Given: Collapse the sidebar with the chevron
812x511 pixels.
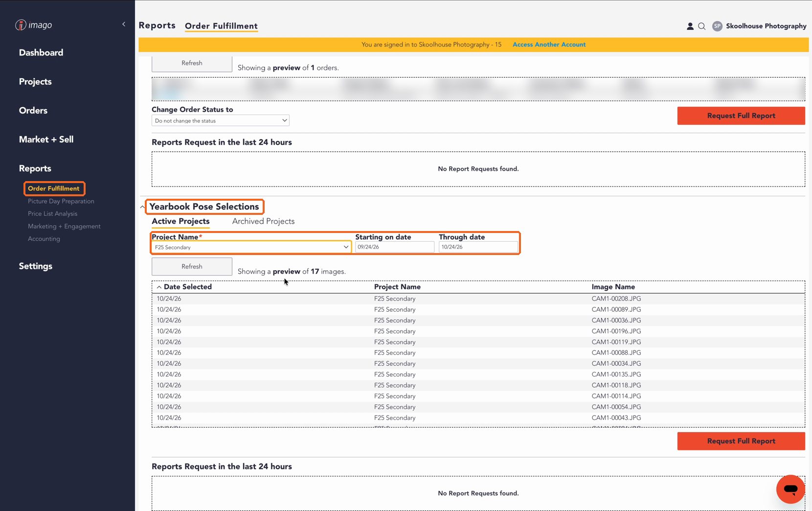Looking at the screenshot, I should click(x=124, y=24).
